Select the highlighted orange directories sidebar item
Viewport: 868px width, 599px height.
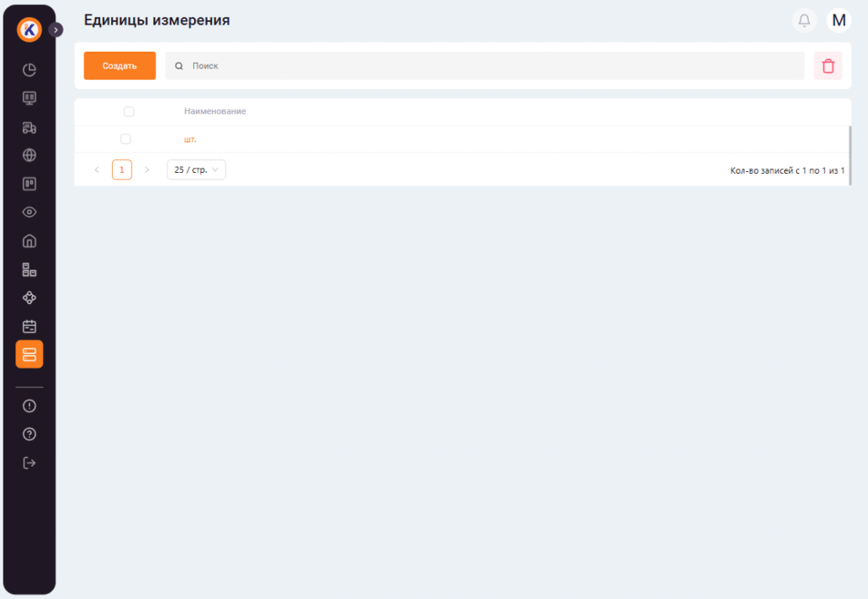(x=29, y=354)
